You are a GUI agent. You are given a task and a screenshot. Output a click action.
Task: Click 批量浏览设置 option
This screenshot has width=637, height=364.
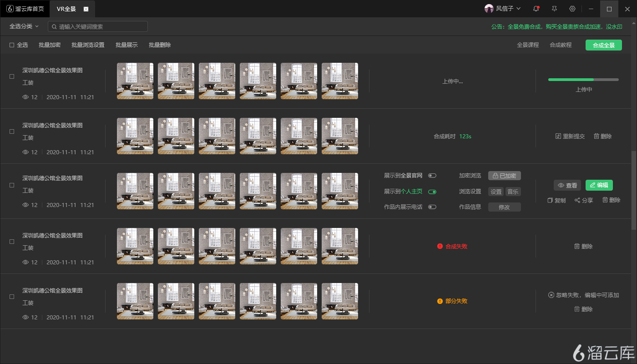click(x=88, y=45)
